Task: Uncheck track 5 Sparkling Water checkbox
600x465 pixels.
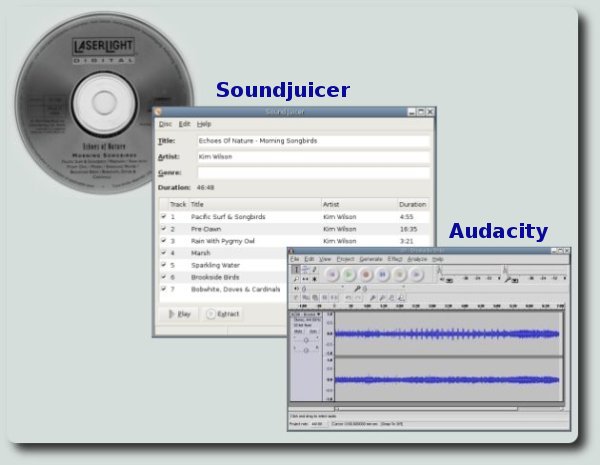Action: pyautogui.click(x=164, y=265)
